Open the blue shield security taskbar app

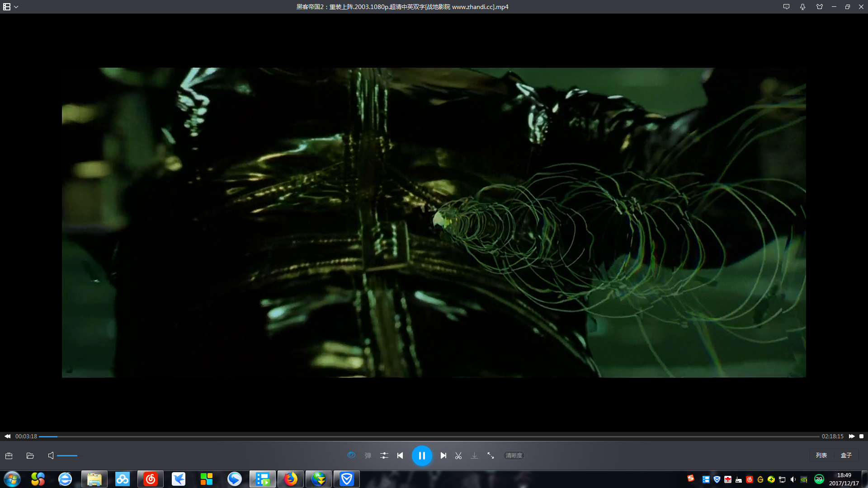point(347,479)
